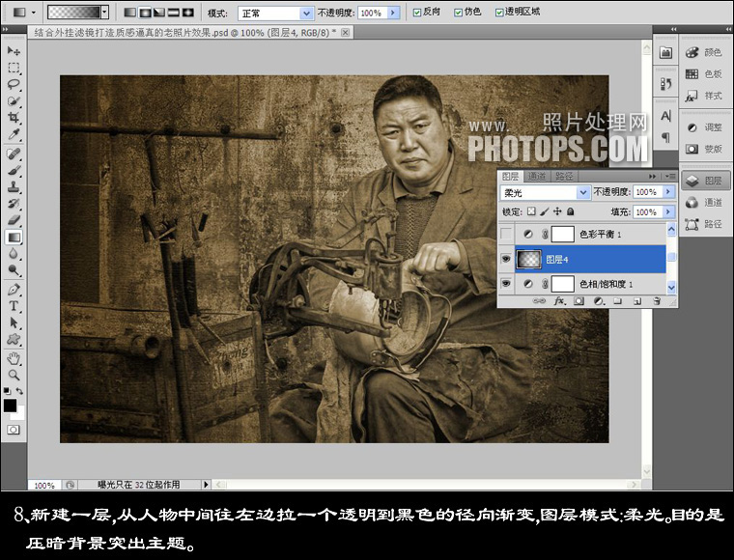Open the 颜色 color panel
734x560 pixels.
pyautogui.click(x=704, y=52)
